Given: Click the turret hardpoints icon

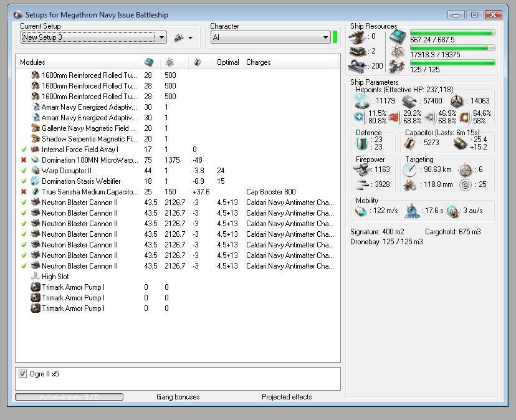Looking at the screenshot, I should point(358,37).
